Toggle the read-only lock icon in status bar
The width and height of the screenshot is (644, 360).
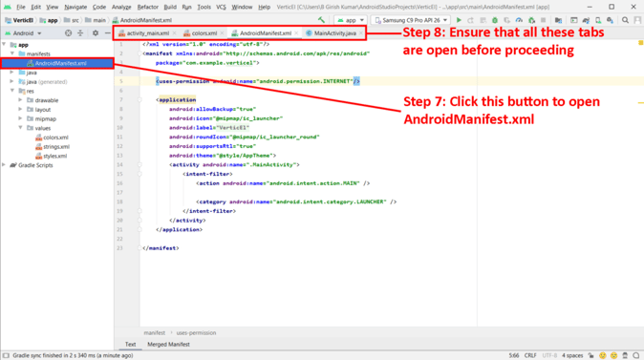click(591, 355)
